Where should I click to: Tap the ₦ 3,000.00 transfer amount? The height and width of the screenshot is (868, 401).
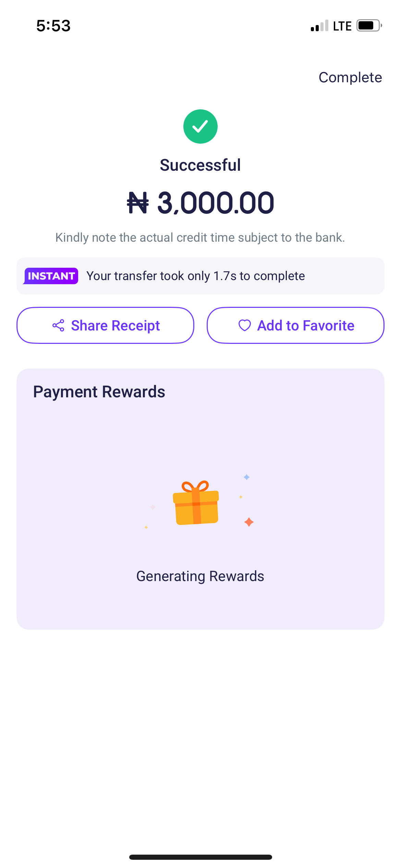coord(200,203)
